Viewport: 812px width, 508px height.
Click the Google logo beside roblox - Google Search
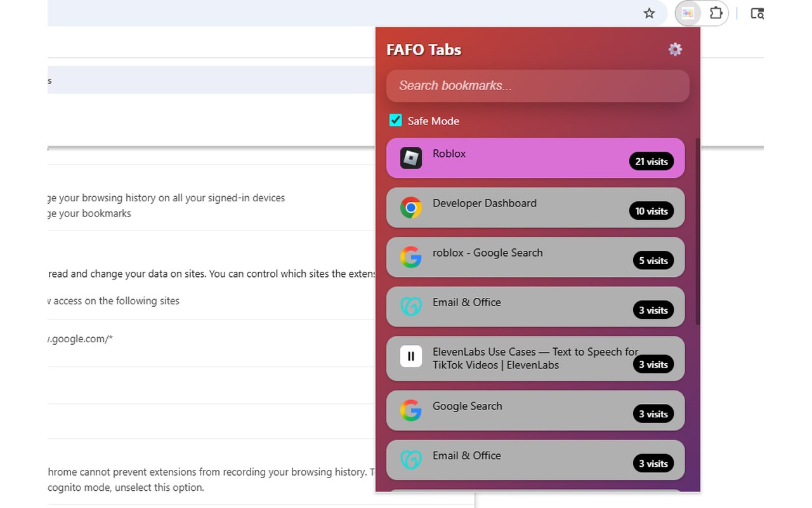tap(411, 257)
